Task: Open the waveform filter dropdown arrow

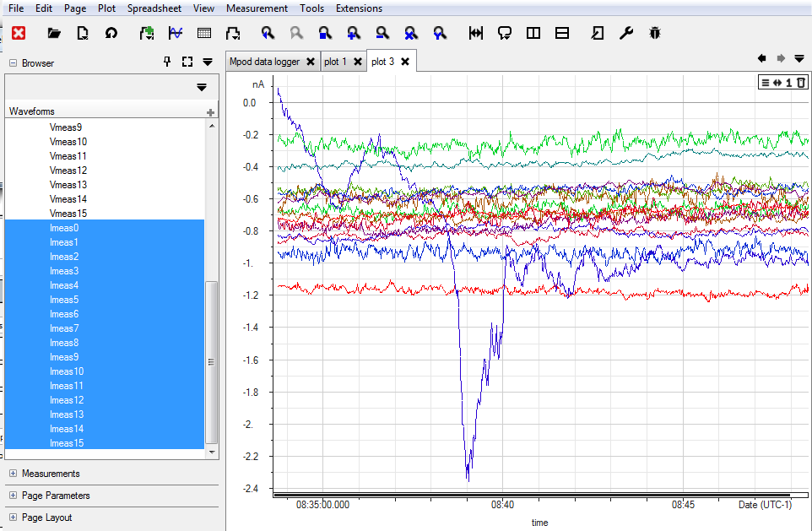Action: coord(202,87)
